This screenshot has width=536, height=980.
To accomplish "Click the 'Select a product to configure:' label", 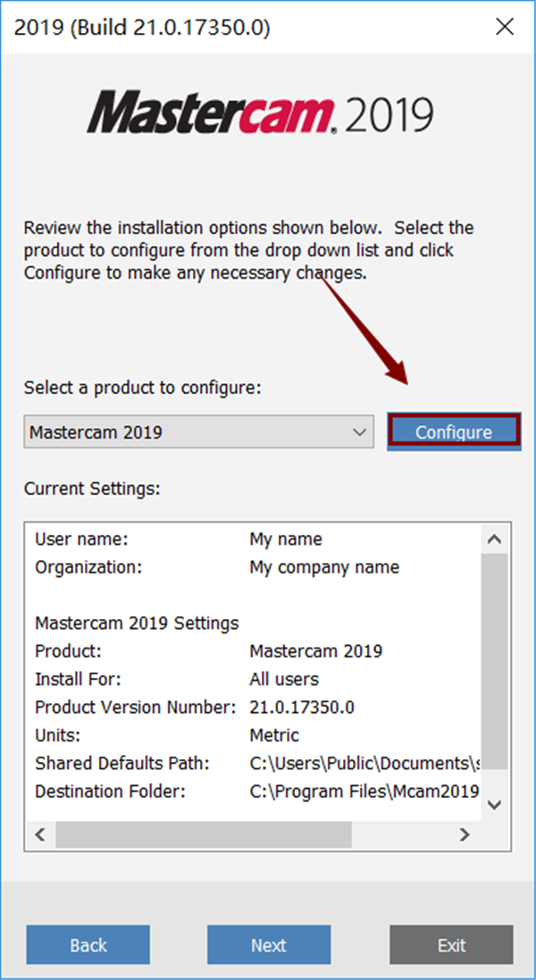I will click(x=142, y=388).
